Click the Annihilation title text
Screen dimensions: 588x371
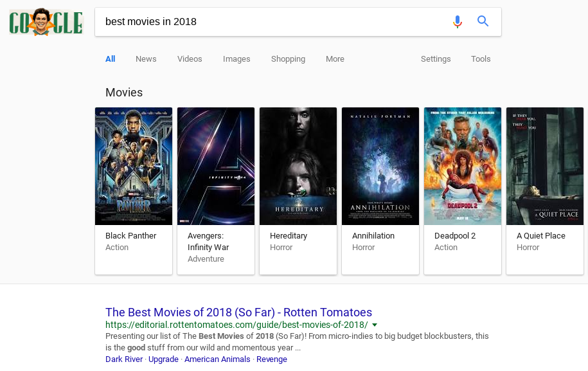click(x=373, y=235)
